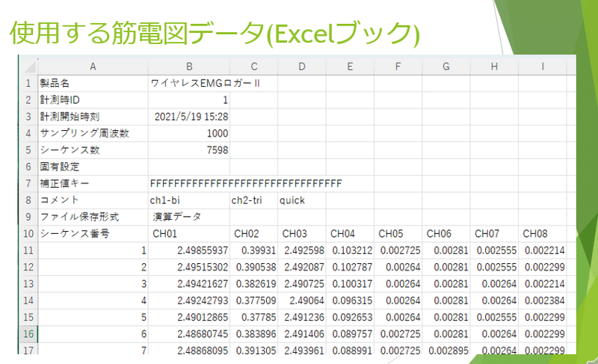Click value 2.48868095 in row 17

point(189,349)
